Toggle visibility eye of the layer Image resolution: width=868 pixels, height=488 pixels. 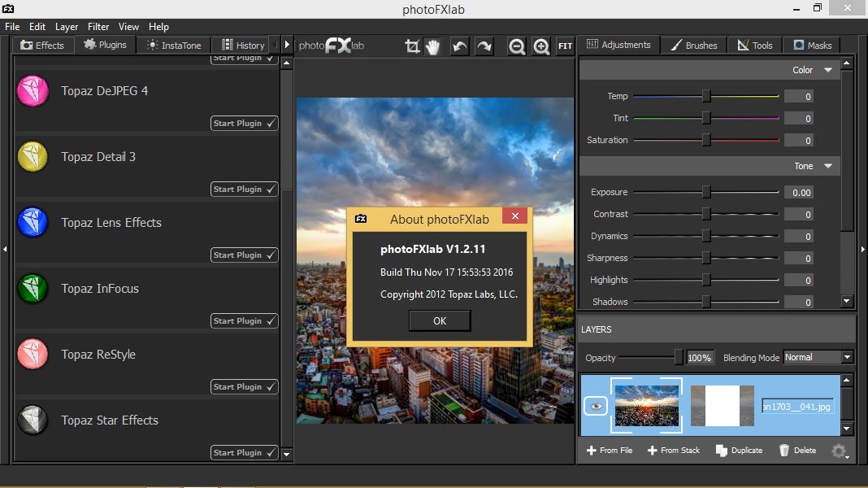[596, 406]
